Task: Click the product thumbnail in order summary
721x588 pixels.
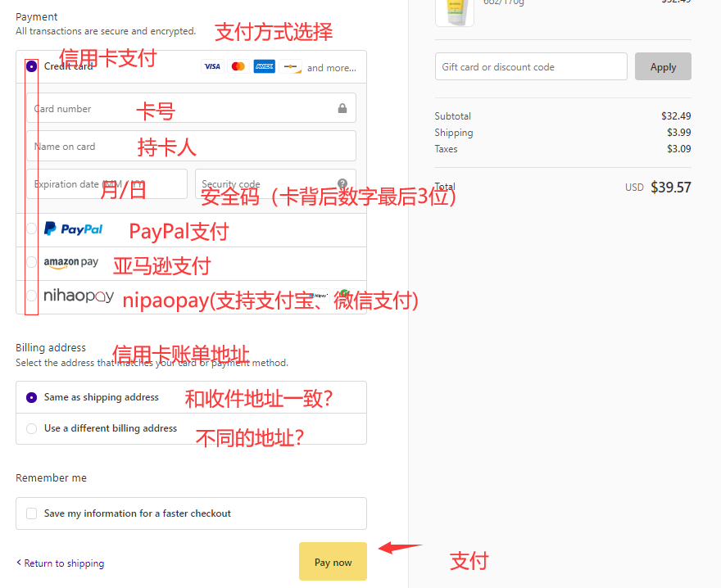Action: point(454,13)
